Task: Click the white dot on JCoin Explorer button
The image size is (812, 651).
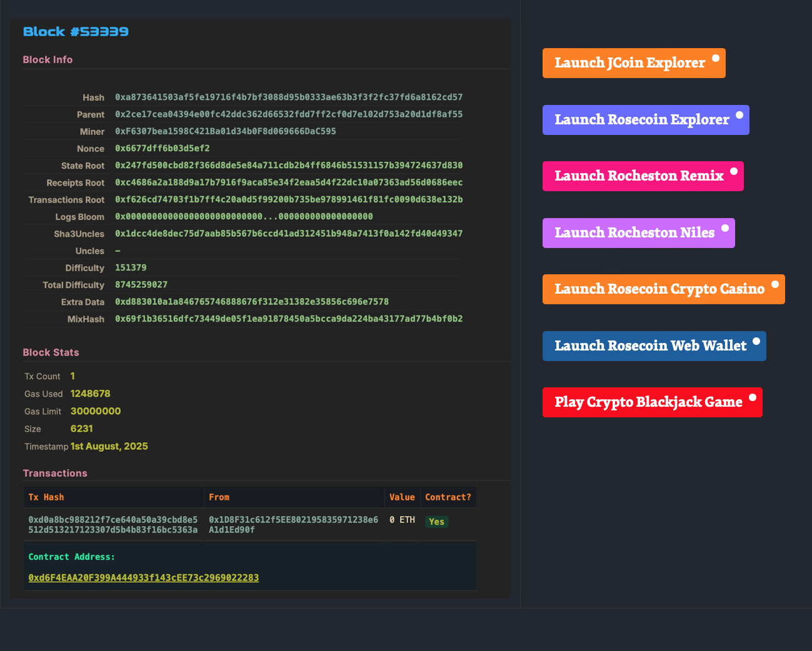Action: tap(716, 58)
